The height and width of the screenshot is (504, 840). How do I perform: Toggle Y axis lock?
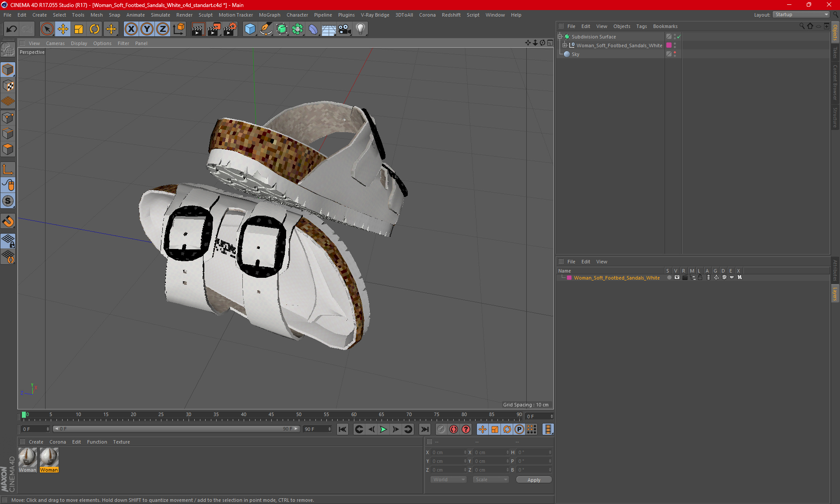click(x=147, y=29)
